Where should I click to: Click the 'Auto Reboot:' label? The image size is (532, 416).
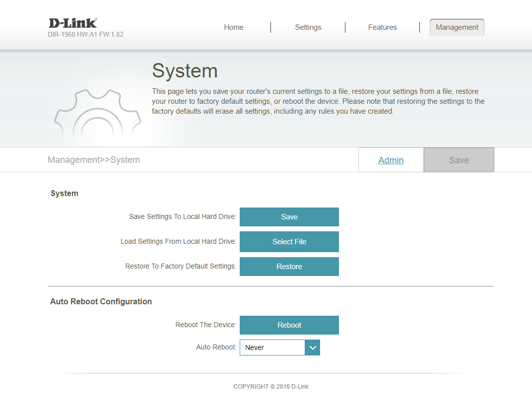[x=216, y=347]
